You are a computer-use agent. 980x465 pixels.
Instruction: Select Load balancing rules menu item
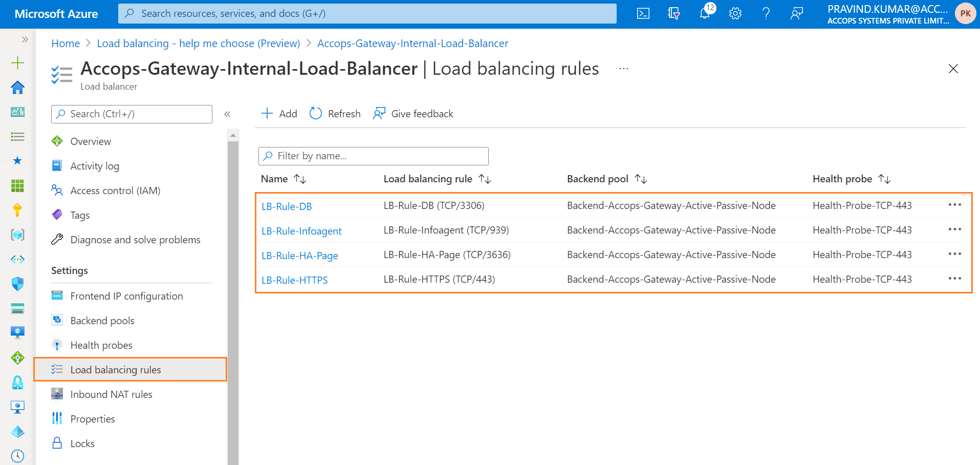tap(131, 370)
